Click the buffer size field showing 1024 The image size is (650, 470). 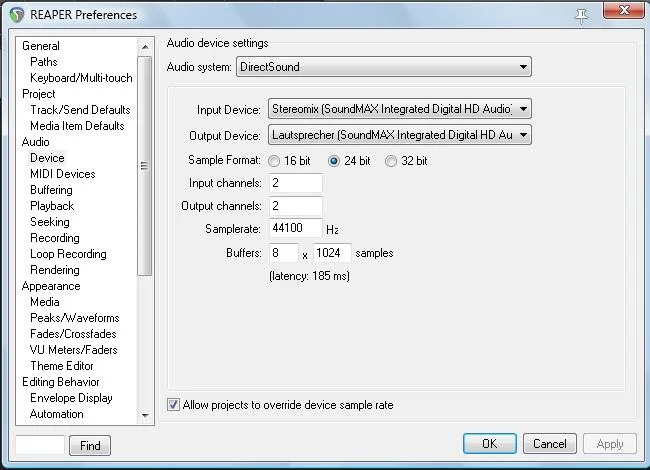pos(332,253)
